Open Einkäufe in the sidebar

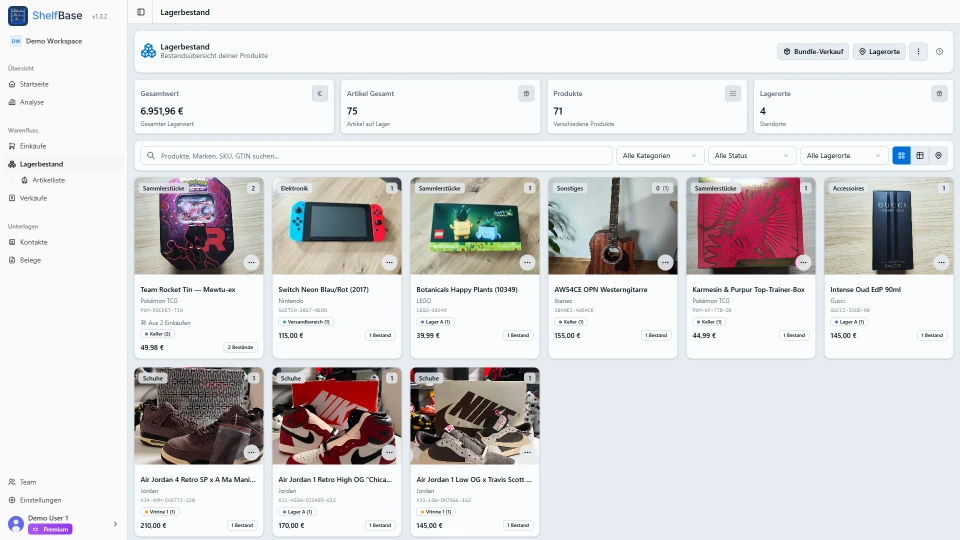tap(64, 146)
